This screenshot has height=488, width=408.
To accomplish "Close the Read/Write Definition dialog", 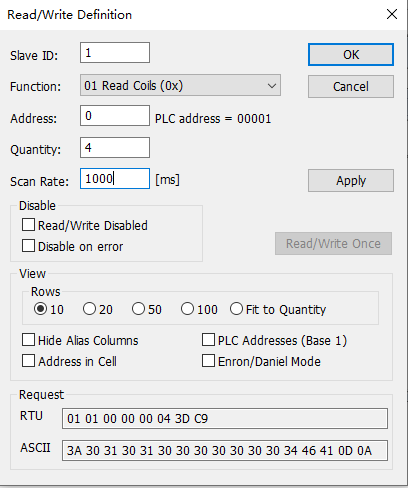I will point(392,14).
